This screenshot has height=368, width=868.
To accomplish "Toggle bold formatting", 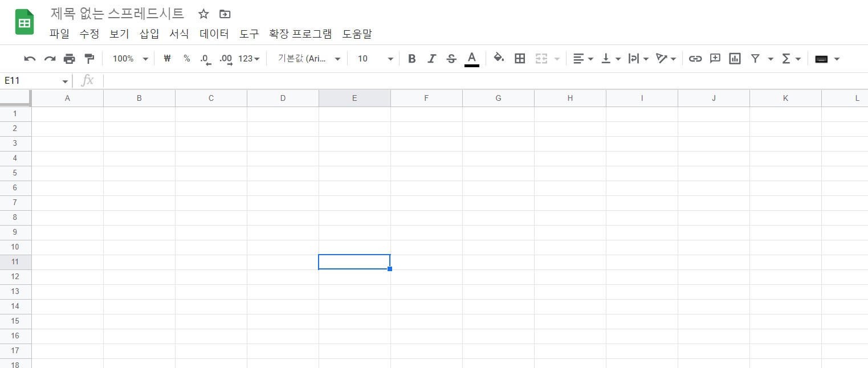I will pyautogui.click(x=412, y=59).
